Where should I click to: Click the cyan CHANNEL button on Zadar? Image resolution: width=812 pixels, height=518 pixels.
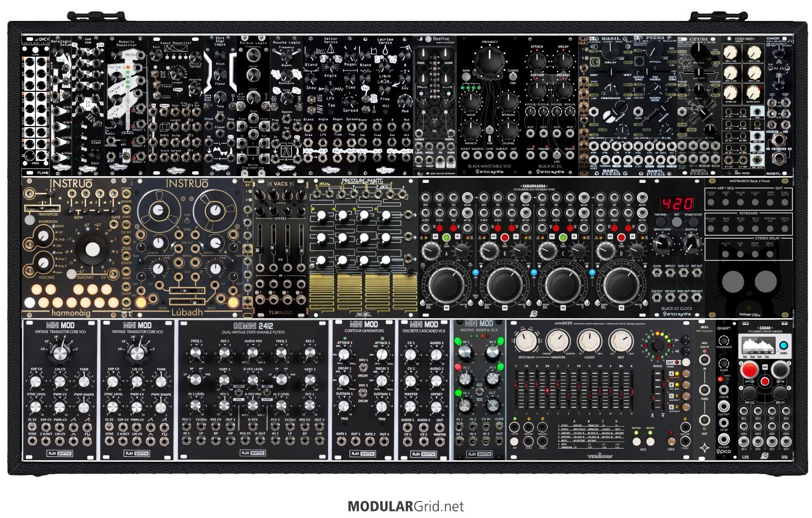coord(783,346)
